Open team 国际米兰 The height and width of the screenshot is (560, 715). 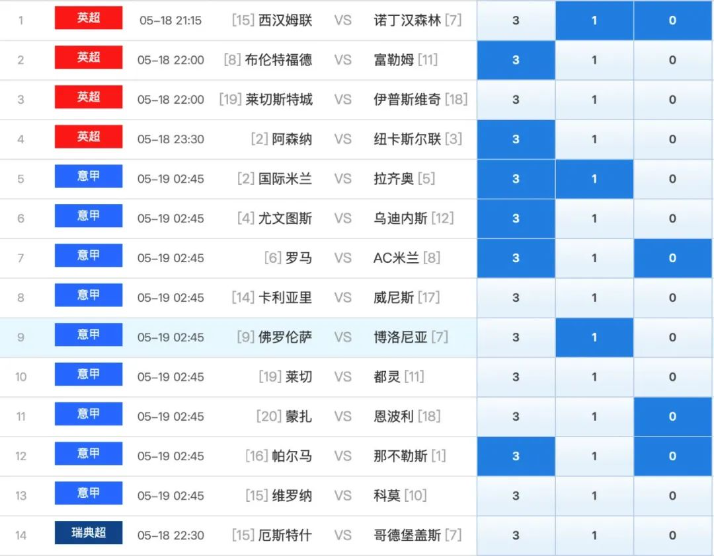click(285, 179)
